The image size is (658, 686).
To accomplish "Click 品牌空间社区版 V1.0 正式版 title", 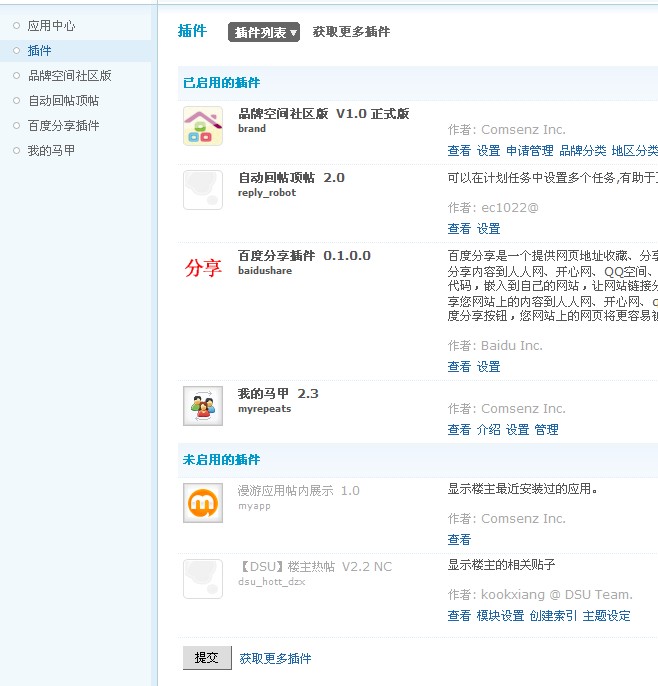I will point(323,114).
